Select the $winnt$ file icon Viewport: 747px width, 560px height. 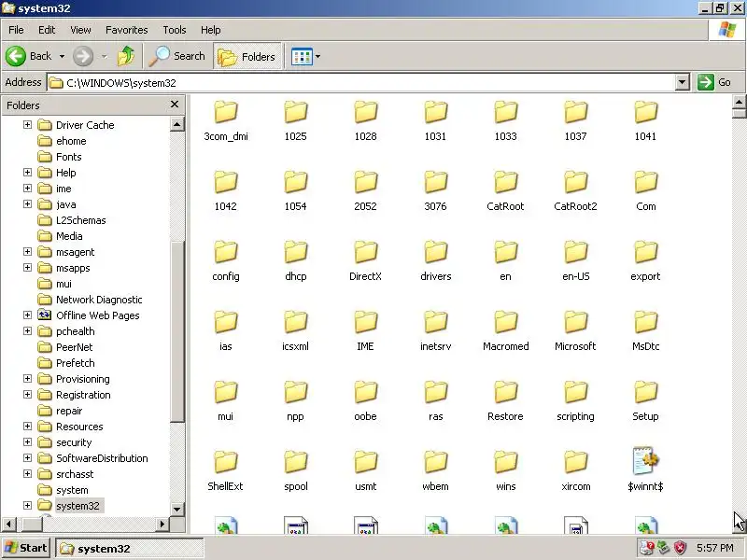[x=645, y=461]
